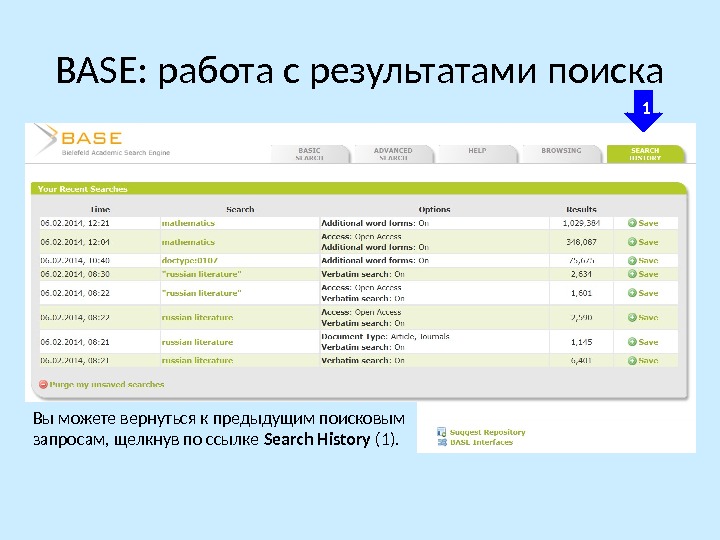Screen dimensions: 720x540
Task: Open mathematics search from 12:21
Action: (x=188, y=223)
